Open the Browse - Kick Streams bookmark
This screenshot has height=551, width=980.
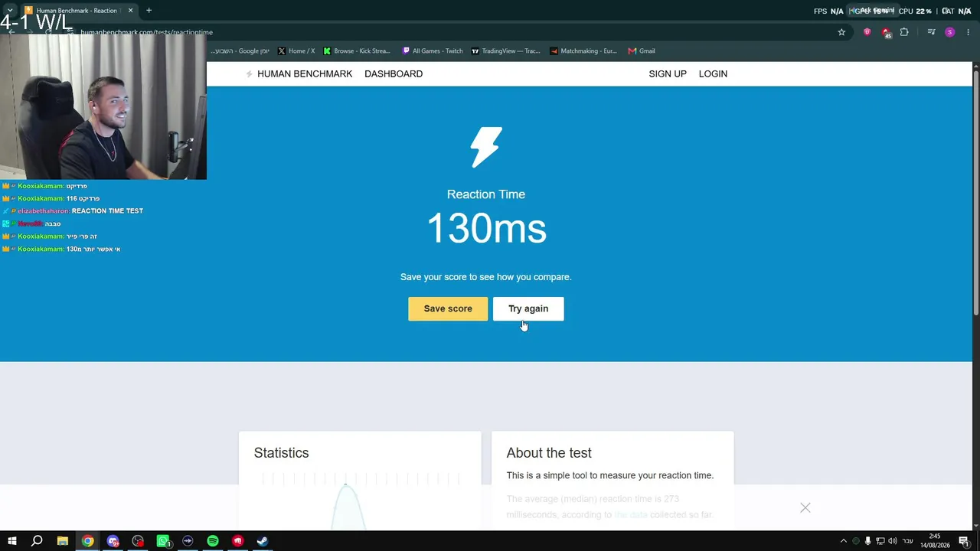(x=357, y=51)
